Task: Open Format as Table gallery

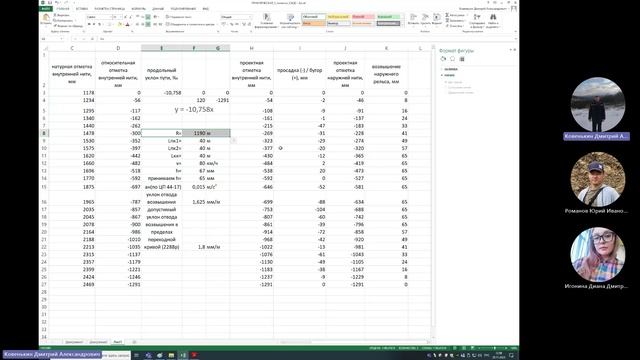Action: pyautogui.click(x=290, y=20)
